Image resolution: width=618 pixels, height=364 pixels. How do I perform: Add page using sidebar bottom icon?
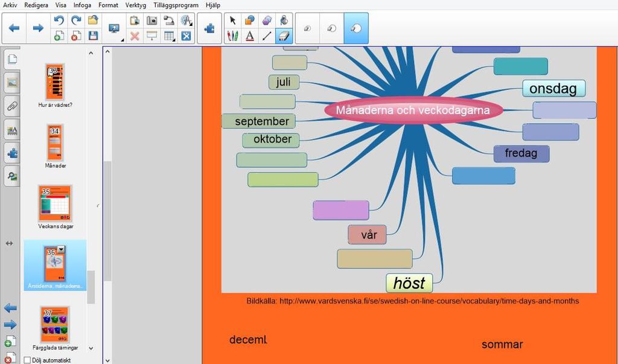[10, 342]
